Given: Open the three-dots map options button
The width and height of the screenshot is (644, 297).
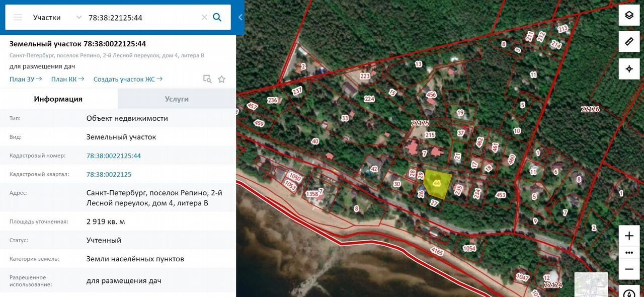Looking at the screenshot, I should tap(629, 253).
